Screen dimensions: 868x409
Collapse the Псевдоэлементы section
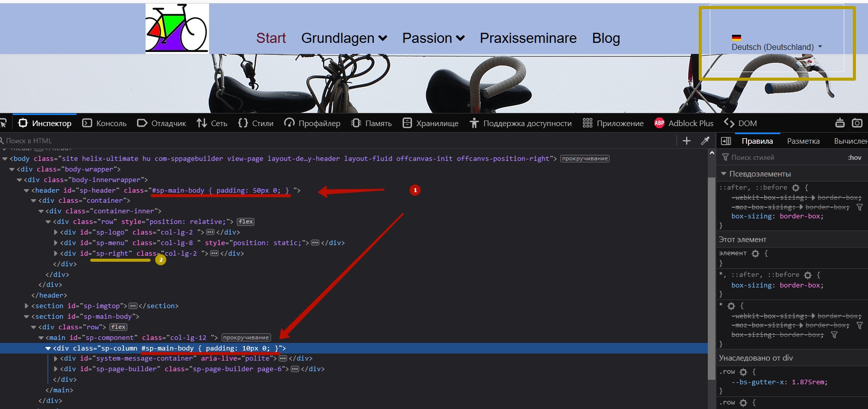[724, 174]
